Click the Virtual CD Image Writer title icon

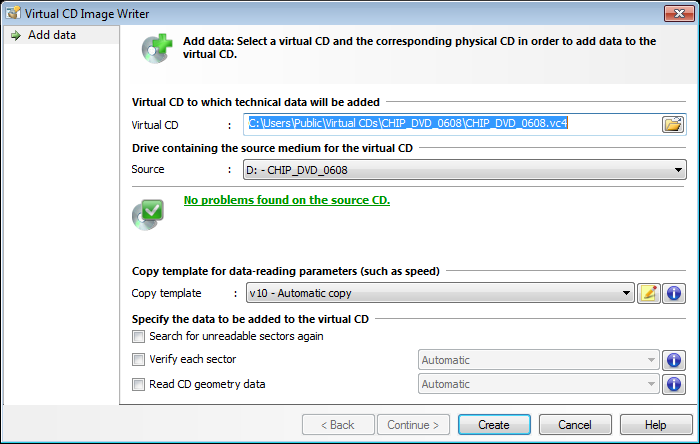(x=11, y=11)
